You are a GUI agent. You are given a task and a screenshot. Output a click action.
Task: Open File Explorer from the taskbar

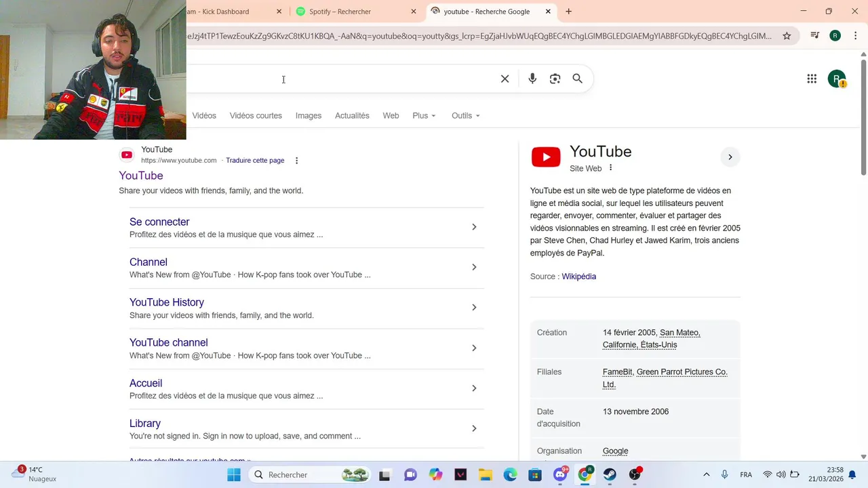485,474
